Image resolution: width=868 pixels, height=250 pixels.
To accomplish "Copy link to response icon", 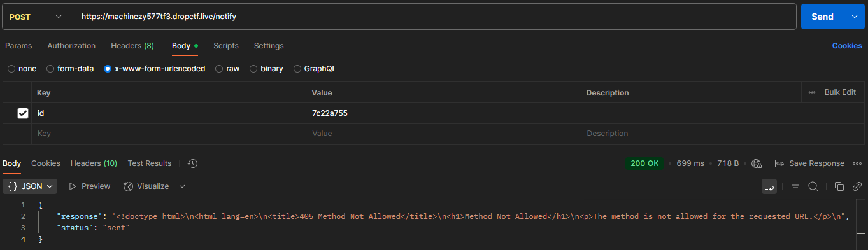I will tap(857, 186).
